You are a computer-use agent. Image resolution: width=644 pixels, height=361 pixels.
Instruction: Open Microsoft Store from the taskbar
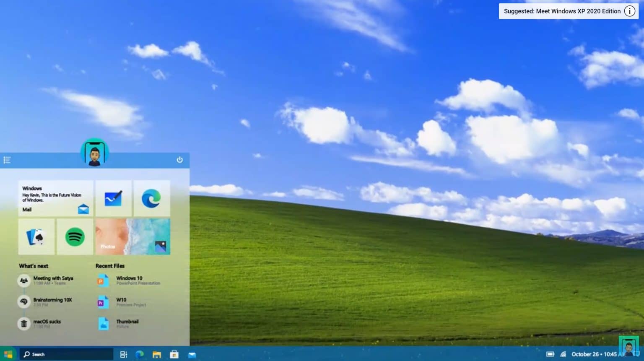point(174,354)
